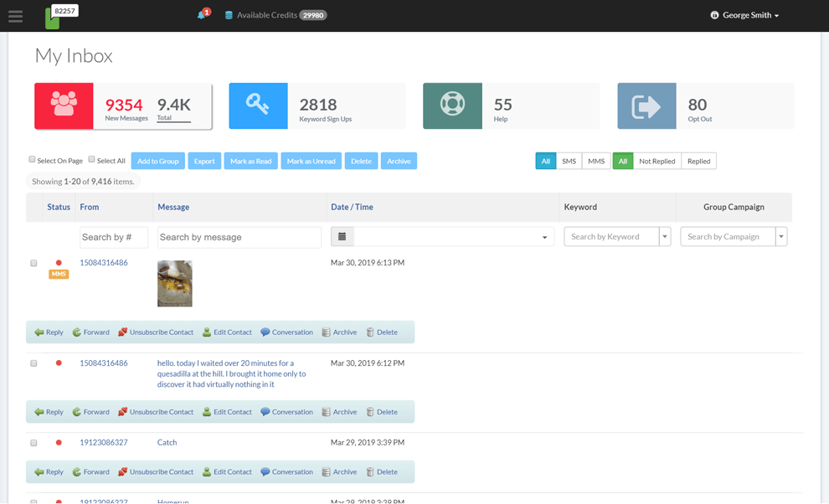Viewport: 829px width, 504px height.
Task: Open the date picker calendar icon
Action: pos(342,236)
